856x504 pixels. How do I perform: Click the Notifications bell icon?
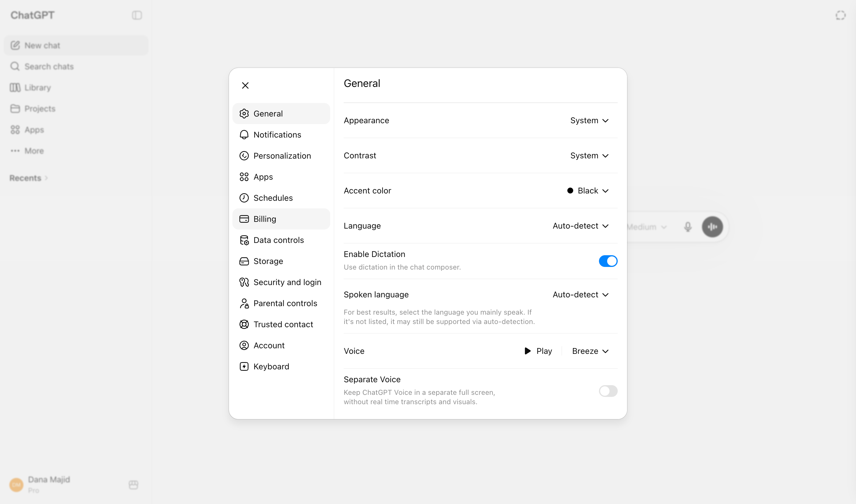click(244, 135)
